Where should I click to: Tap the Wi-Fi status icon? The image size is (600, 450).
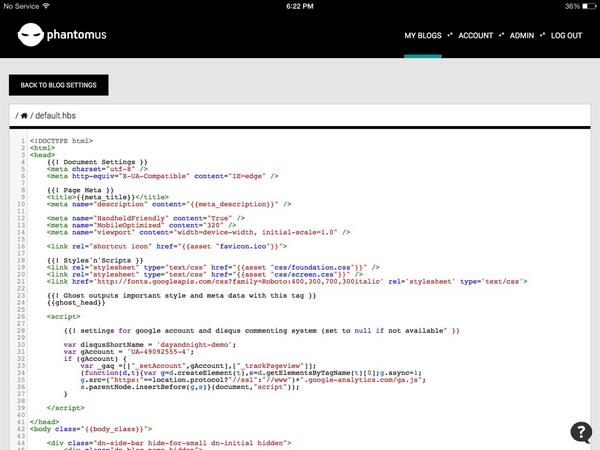pyautogui.click(x=46, y=6)
